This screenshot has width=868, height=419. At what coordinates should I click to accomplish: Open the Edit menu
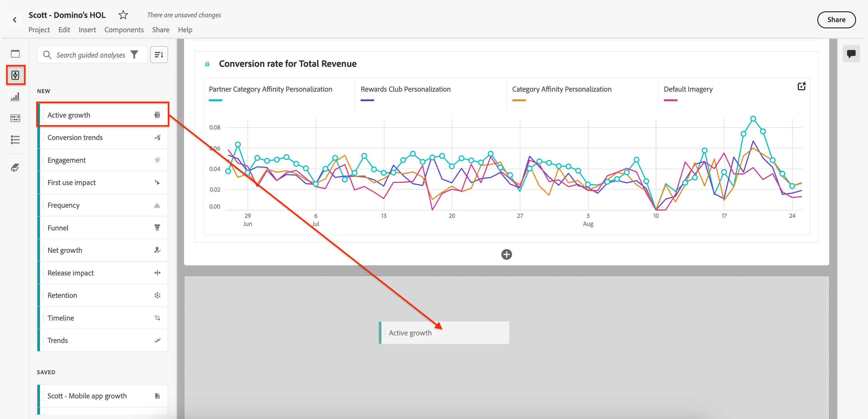[x=64, y=30]
